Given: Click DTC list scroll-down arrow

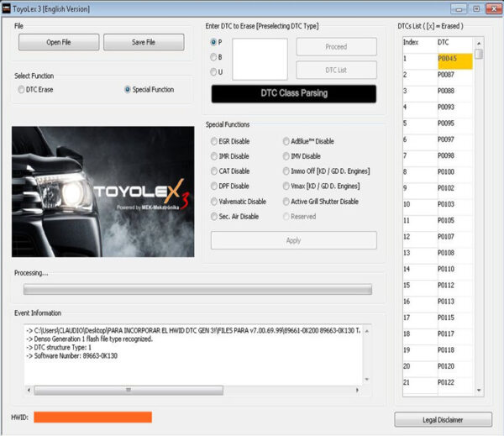Looking at the screenshot, I should coord(479,390).
